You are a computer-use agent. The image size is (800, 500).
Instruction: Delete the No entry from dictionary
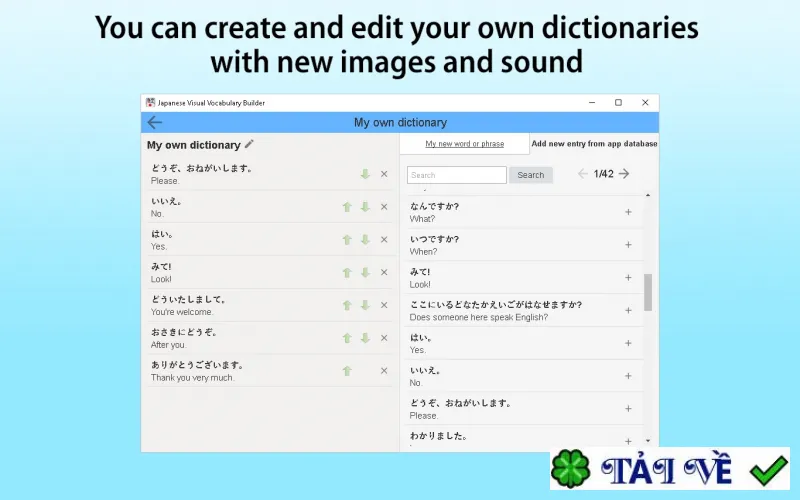pyautogui.click(x=384, y=207)
